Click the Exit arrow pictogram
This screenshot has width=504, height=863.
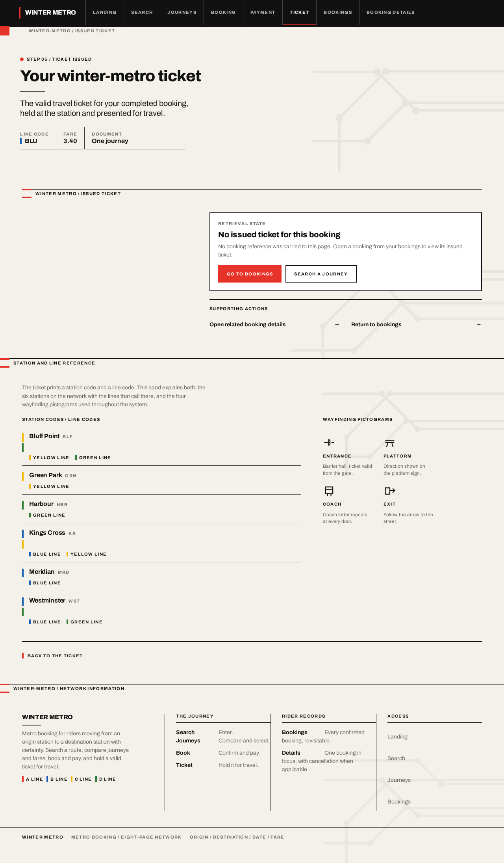[390, 491]
